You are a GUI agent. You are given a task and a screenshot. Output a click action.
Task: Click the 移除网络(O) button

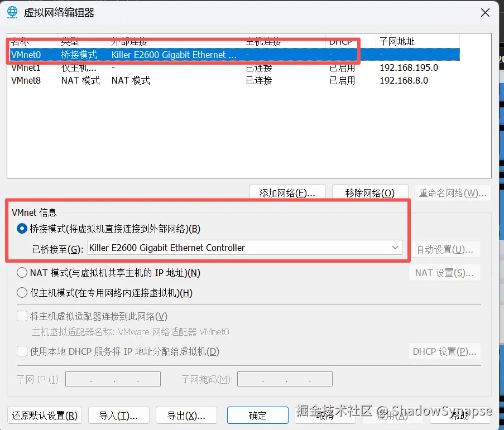coord(370,192)
